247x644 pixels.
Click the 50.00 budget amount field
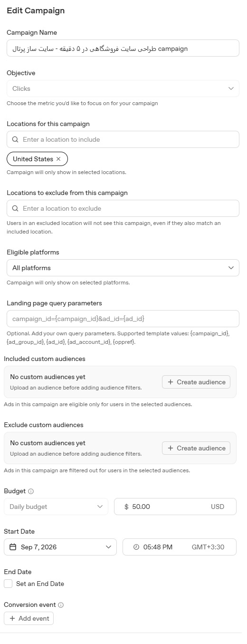coord(175,507)
